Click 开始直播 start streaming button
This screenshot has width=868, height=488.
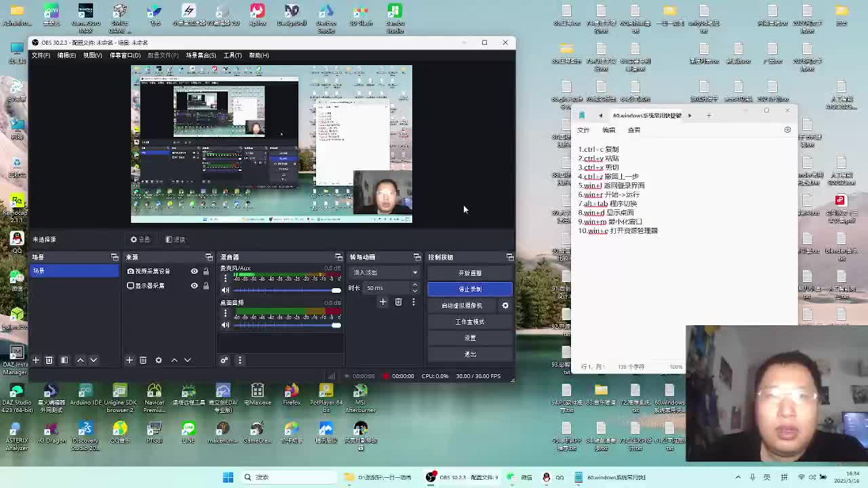coord(470,273)
